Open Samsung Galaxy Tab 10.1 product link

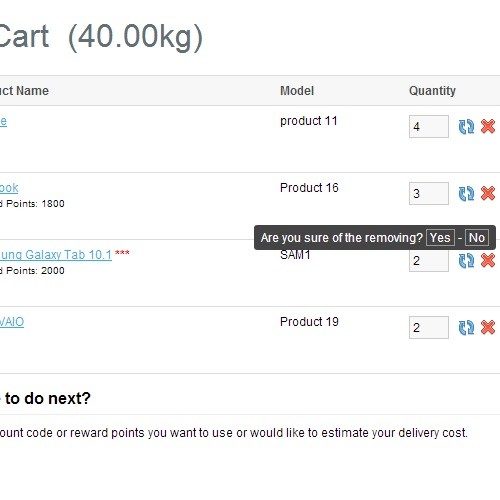56,255
